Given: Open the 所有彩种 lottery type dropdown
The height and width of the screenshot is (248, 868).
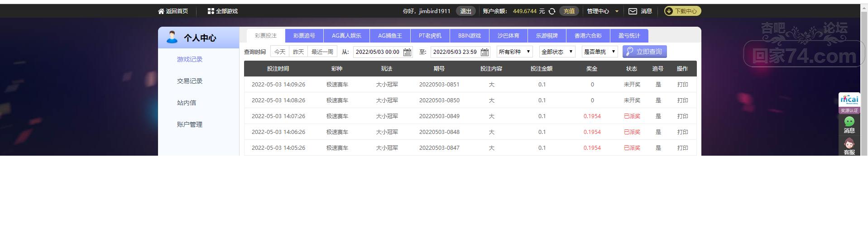Looking at the screenshot, I should [514, 52].
